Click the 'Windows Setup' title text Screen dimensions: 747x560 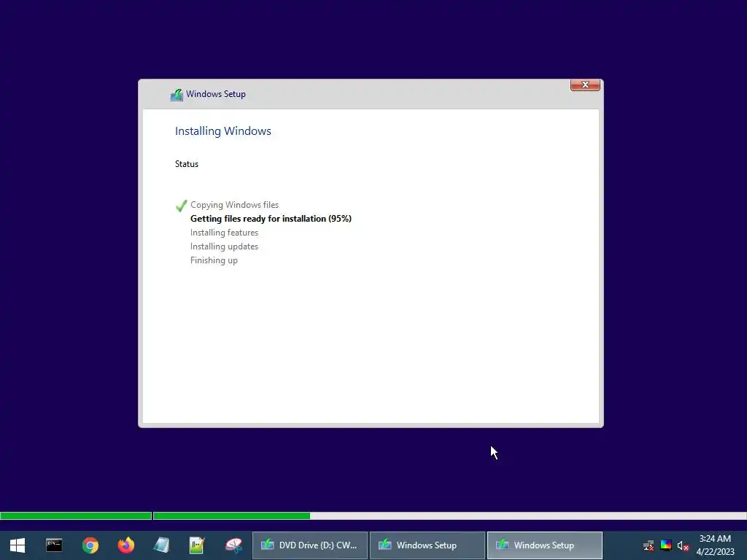(216, 94)
